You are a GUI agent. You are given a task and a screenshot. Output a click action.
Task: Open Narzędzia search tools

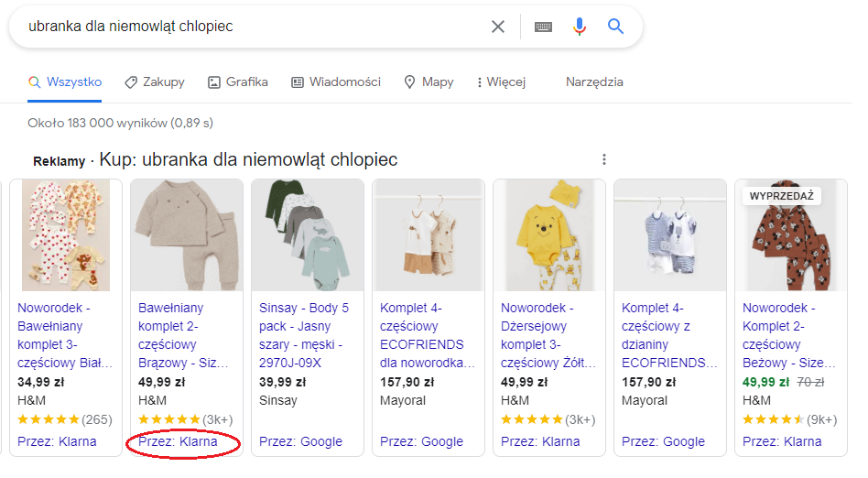pyautogui.click(x=594, y=82)
